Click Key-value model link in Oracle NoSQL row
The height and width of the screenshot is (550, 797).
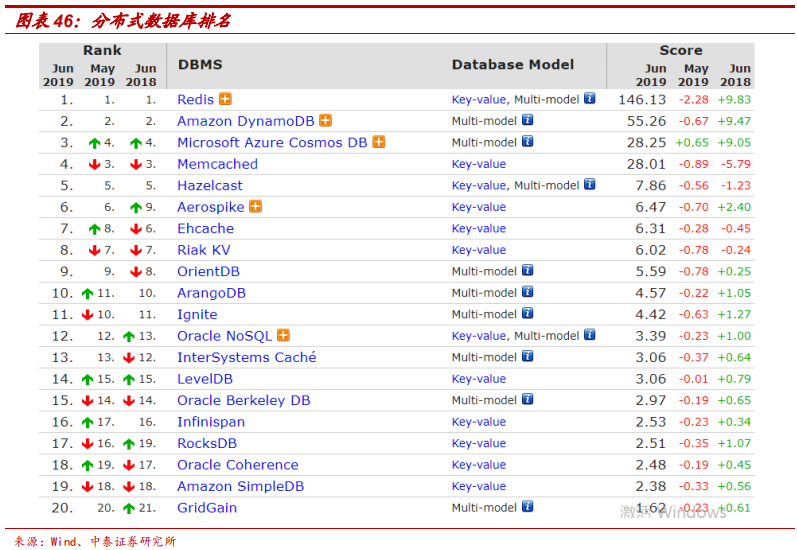pyautogui.click(x=479, y=335)
